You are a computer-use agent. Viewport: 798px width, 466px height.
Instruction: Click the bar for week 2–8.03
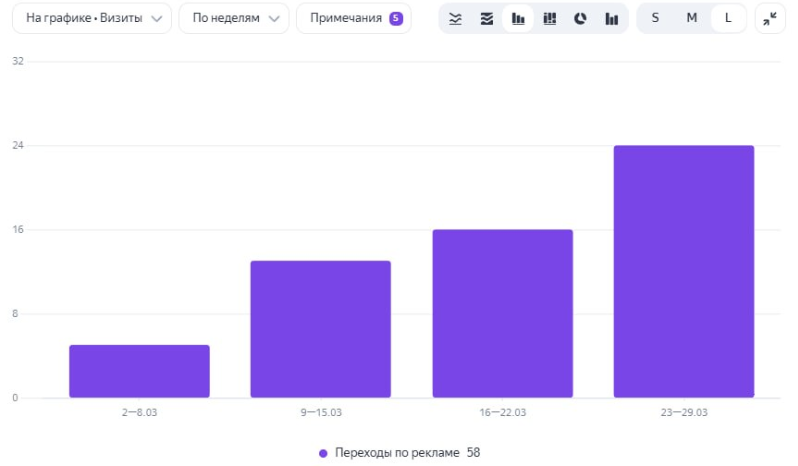pos(139,371)
